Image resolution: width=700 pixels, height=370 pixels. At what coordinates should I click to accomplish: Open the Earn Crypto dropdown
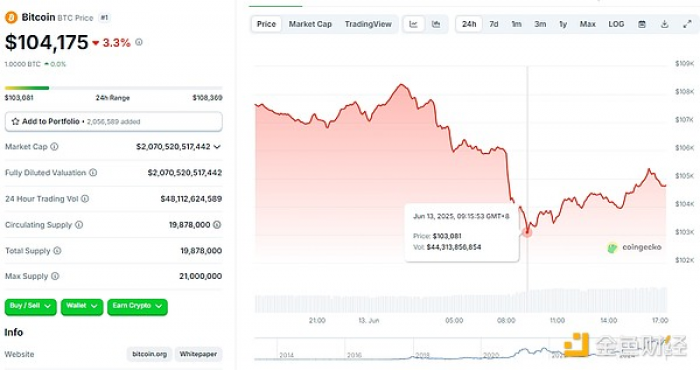click(137, 306)
